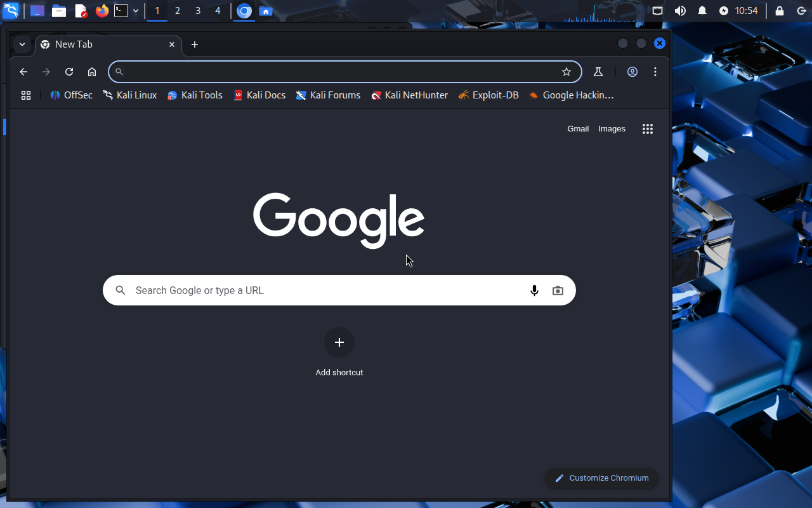Open the Kali Tools bookmark
The width and height of the screenshot is (812, 508).
pyautogui.click(x=195, y=95)
